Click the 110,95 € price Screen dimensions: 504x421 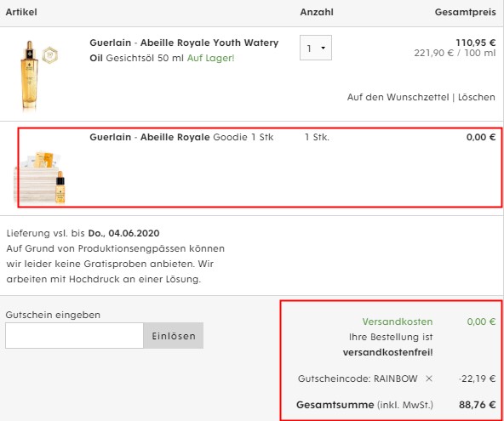point(475,43)
